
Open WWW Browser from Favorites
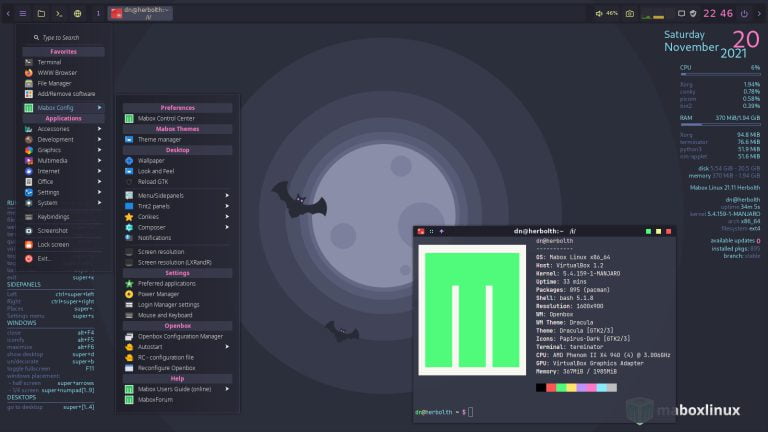click(57, 73)
